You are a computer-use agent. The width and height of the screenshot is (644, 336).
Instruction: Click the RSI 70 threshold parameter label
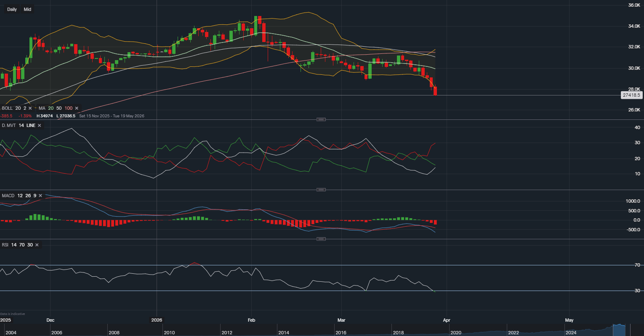21,244
